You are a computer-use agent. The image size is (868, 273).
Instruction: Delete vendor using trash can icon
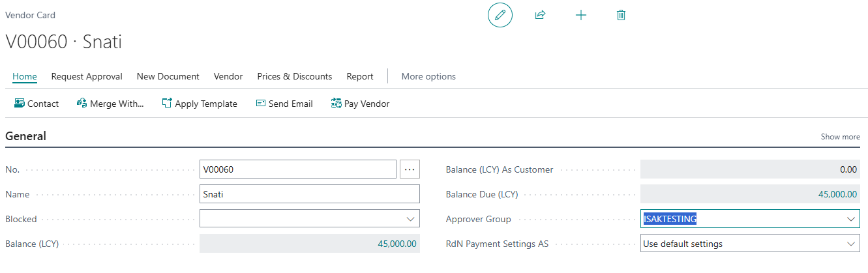pos(621,15)
